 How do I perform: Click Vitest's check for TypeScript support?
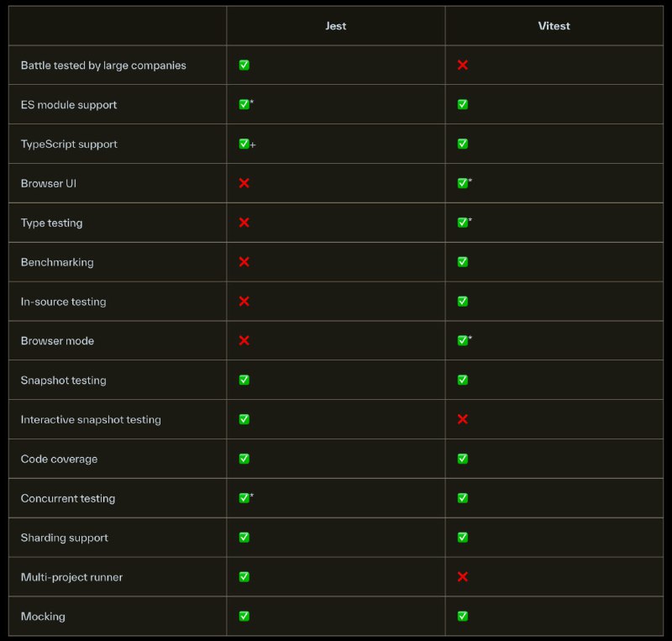[x=462, y=144]
